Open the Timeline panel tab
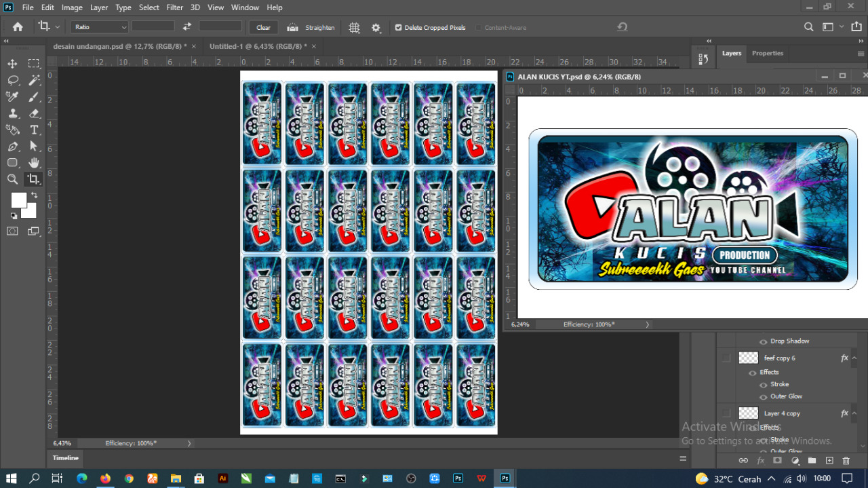Viewport: 868px width, 488px height. point(66,458)
